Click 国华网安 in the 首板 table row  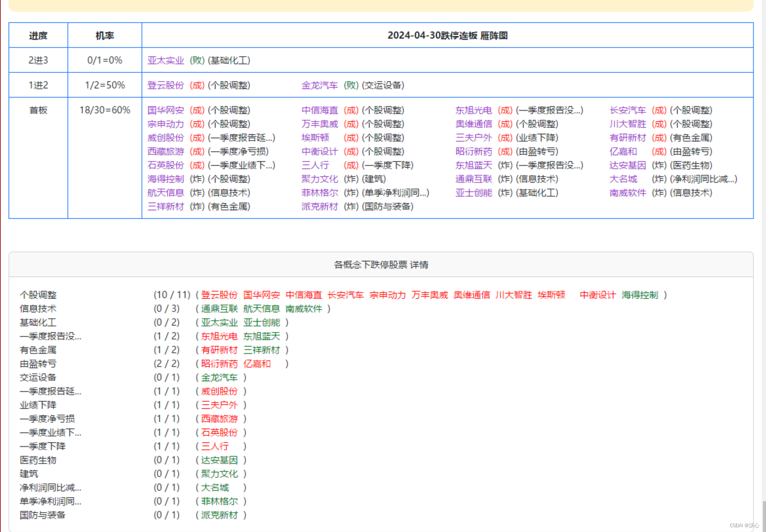tap(166, 110)
